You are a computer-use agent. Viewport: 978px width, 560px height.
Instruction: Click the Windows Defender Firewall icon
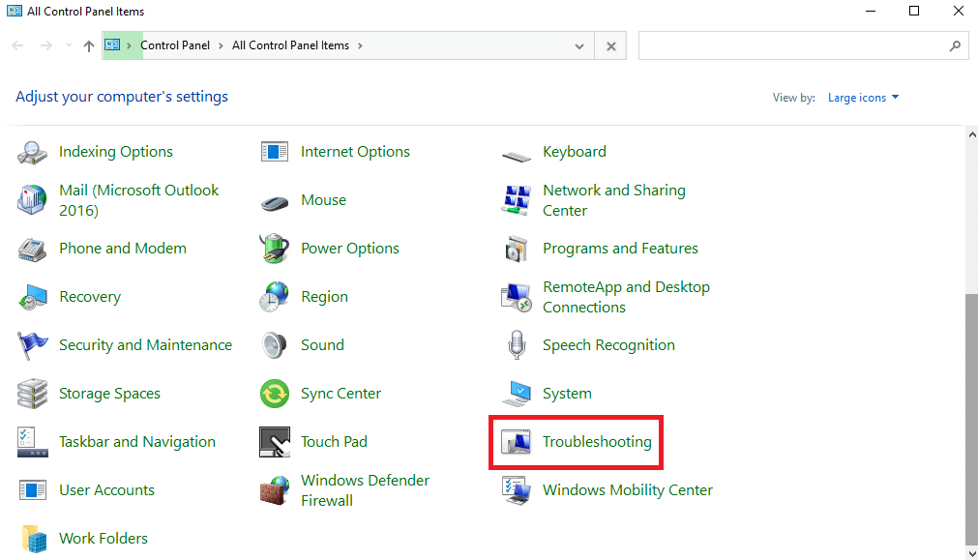click(x=275, y=490)
